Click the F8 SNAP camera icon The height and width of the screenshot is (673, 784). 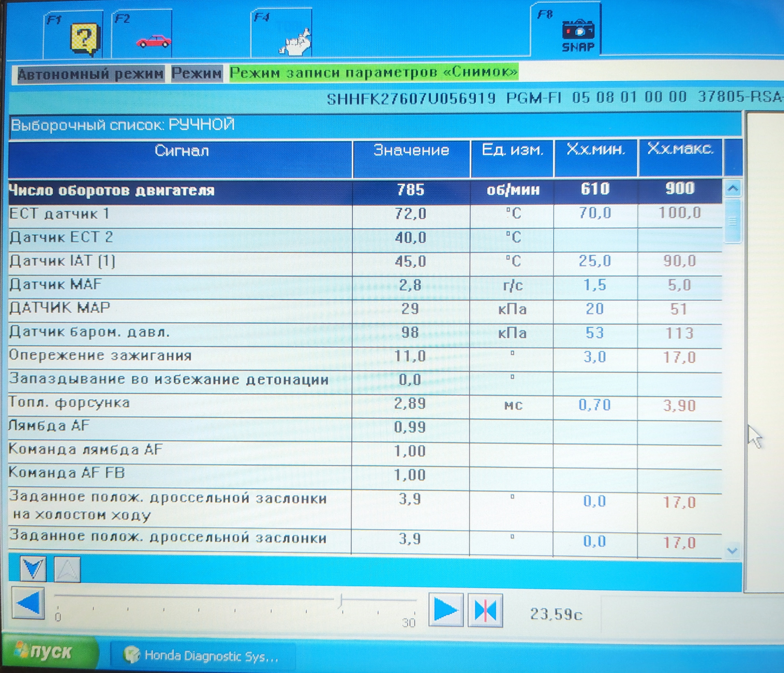[x=578, y=36]
